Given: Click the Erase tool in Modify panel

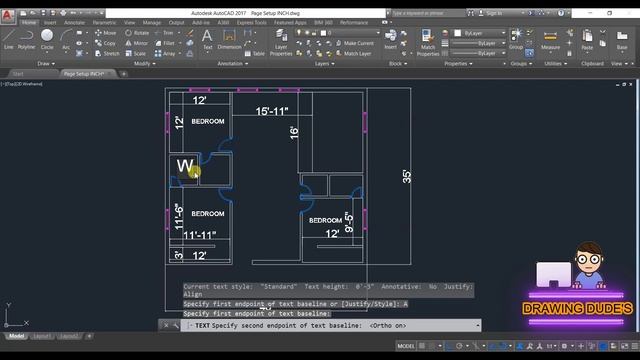Looking at the screenshot, I should (190, 33).
